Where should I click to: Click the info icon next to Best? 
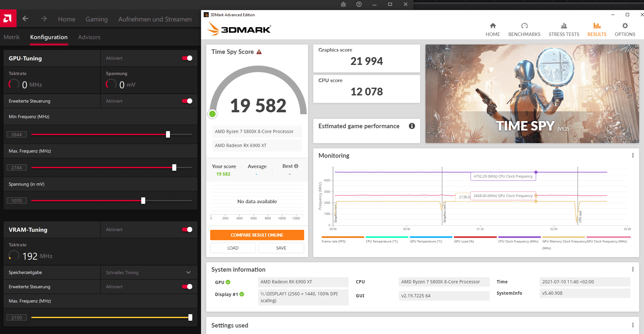click(296, 166)
